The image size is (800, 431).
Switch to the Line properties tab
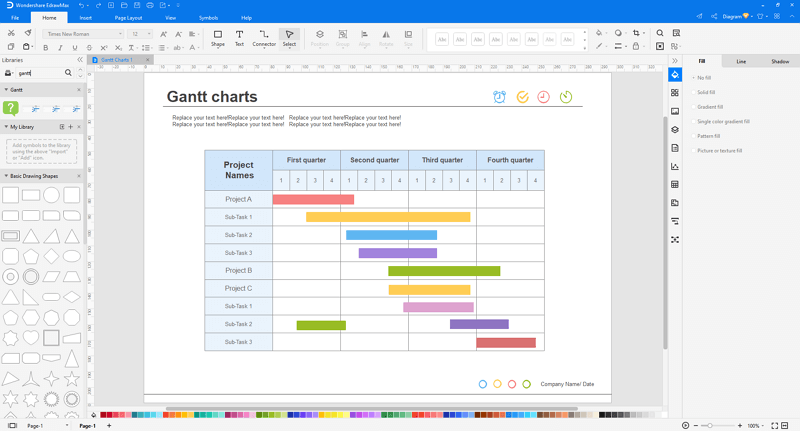click(x=741, y=61)
